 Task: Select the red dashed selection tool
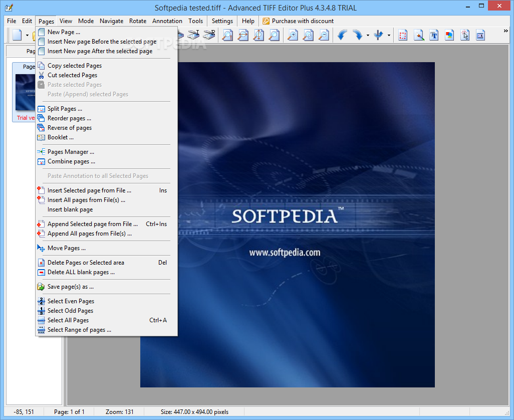[x=403, y=35]
